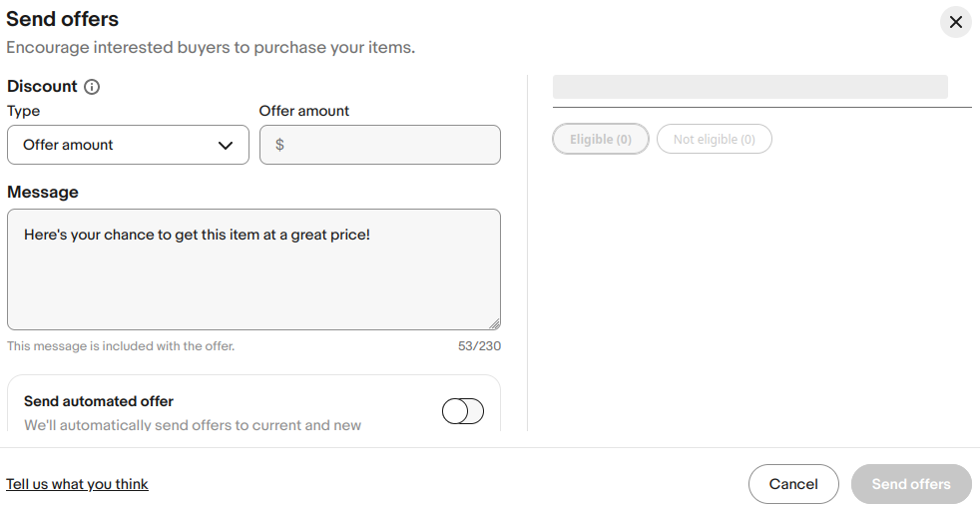Click the message character counter 53/230

pos(479,346)
